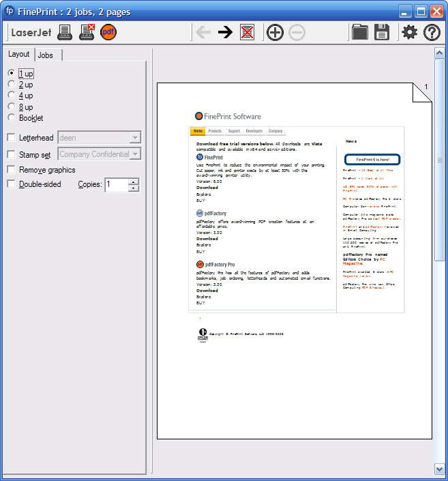Enable the Remove graphics checkbox
Viewport: 448px width, 481px height.
coord(11,170)
